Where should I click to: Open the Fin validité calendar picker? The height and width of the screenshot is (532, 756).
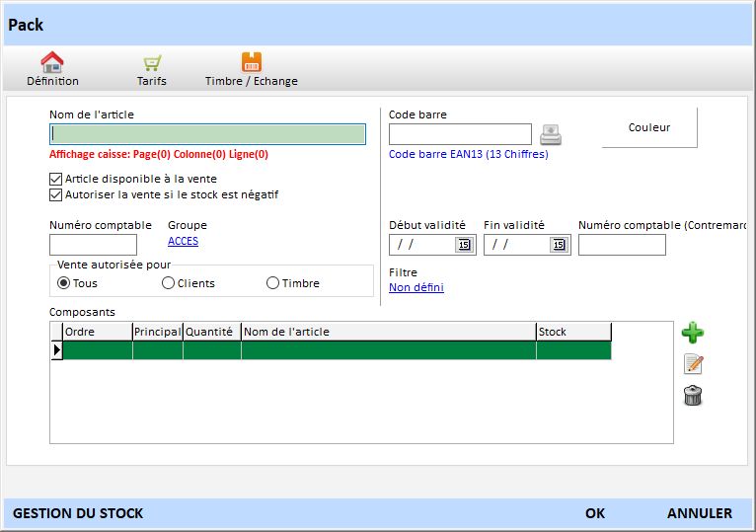tap(558, 245)
